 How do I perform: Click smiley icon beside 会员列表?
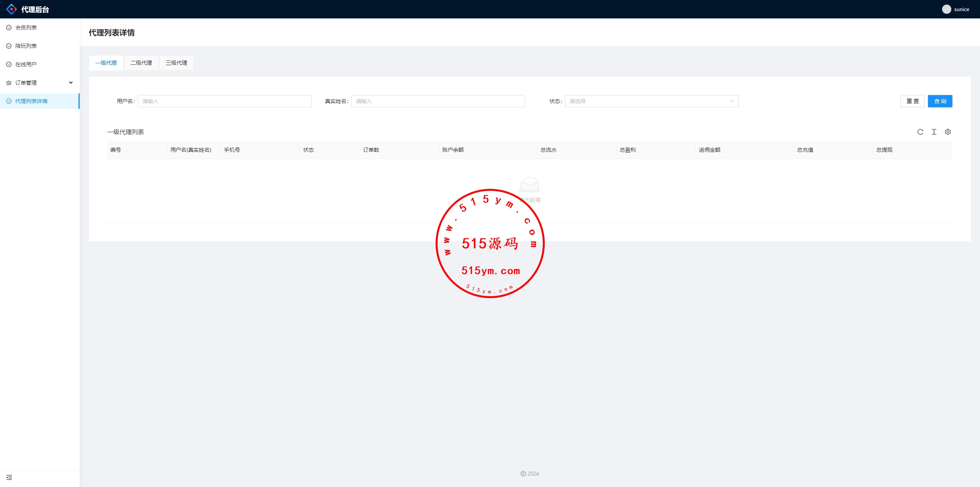coord(9,28)
